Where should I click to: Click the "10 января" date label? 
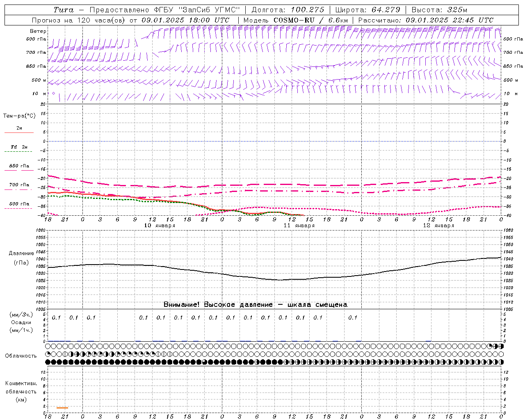pyautogui.click(x=160, y=226)
